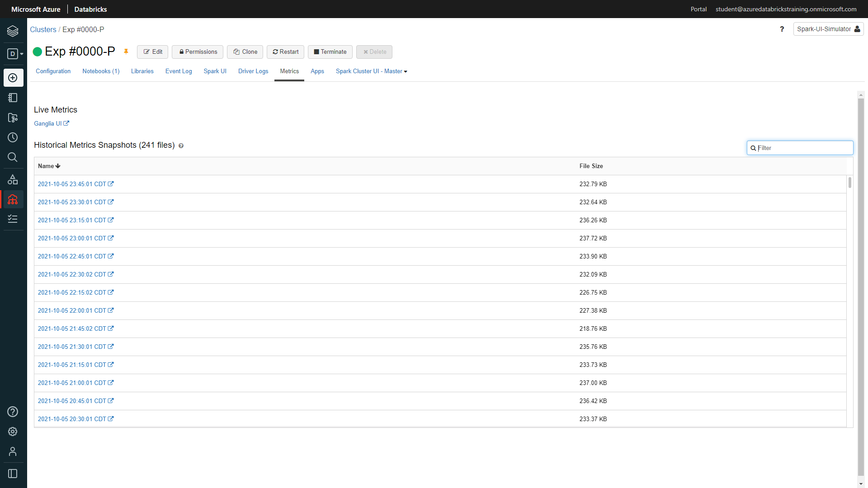Click the snapshots info tooltip icon
Image resolution: width=868 pixels, height=488 pixels.
[x=181, y=145]
